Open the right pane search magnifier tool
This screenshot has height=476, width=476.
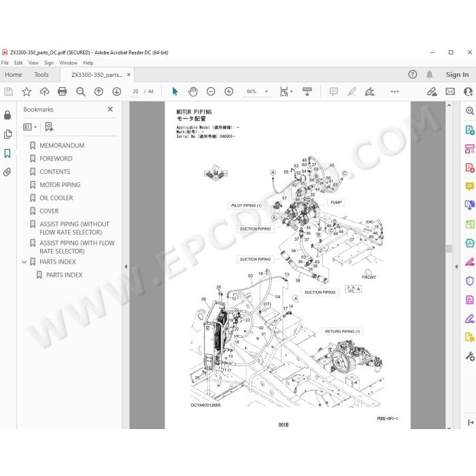pyautogui.click(x=469, y=111)
